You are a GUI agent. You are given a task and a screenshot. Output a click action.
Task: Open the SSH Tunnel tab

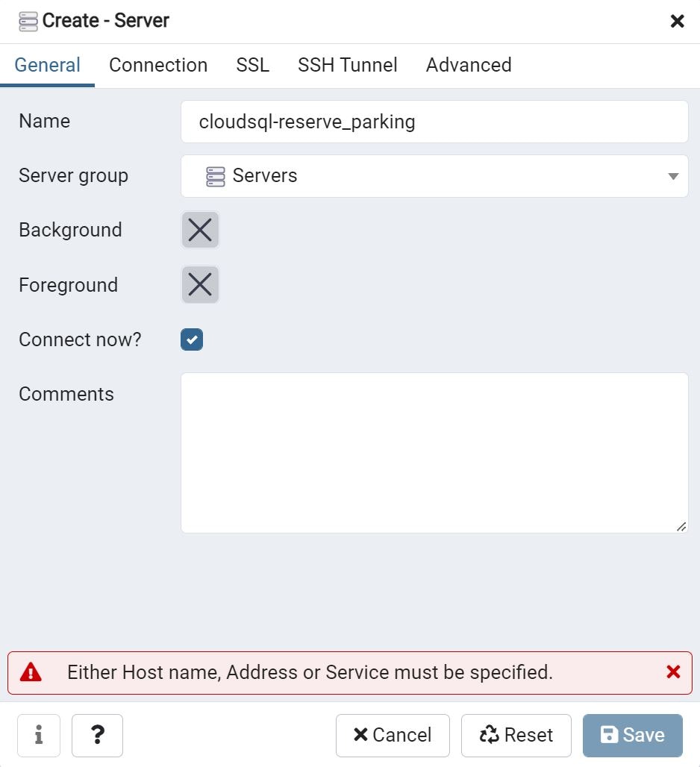click(x=347, y=65)
